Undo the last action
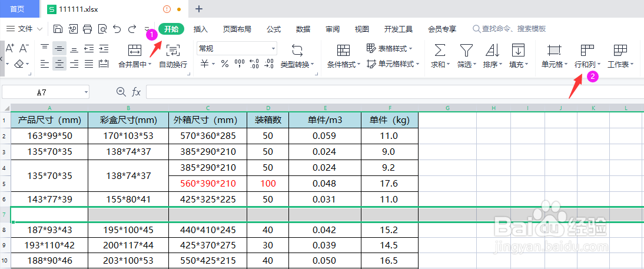Image resolution: width=644 pixels, height=269 pixels. (x=117, y=29)
